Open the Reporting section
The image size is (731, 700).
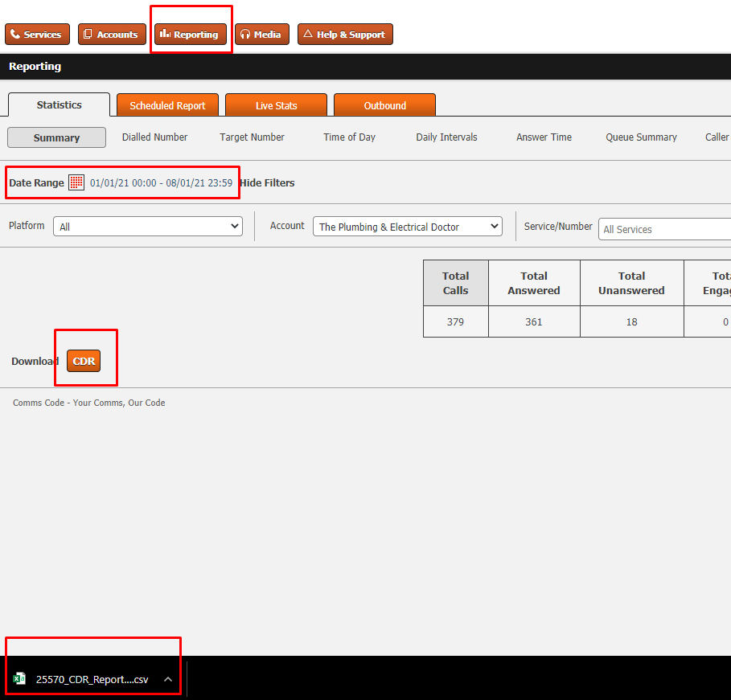click(191, 35)
